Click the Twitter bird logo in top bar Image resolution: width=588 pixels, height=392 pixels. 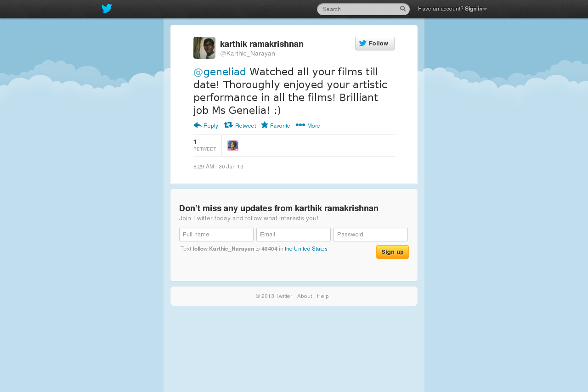[x=107, y=9]
